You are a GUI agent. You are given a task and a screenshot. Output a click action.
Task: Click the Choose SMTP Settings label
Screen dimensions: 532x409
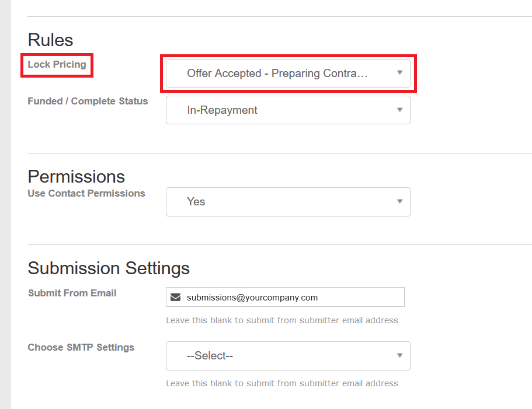click(81, 347)
